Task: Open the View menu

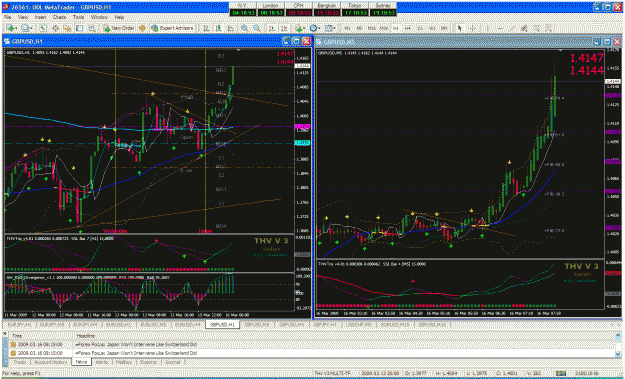Action: pos(23,18)
